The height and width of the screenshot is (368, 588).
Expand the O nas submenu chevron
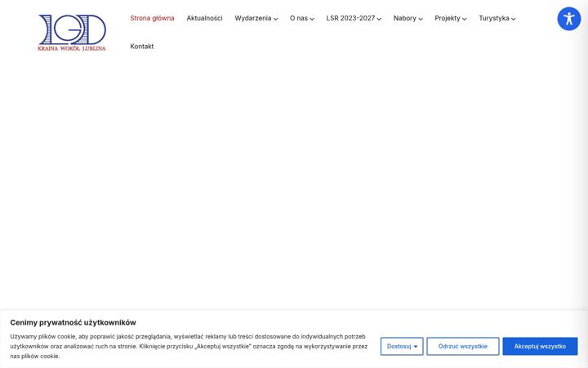pos(312,19)
